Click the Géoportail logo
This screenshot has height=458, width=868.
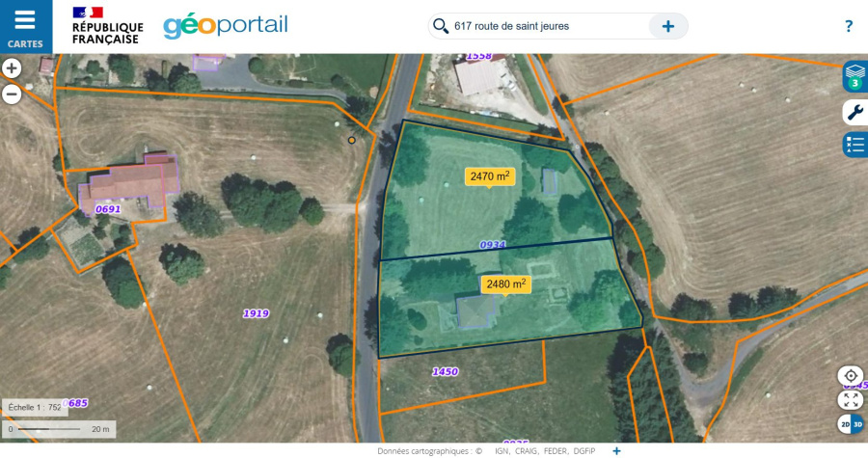225,26
